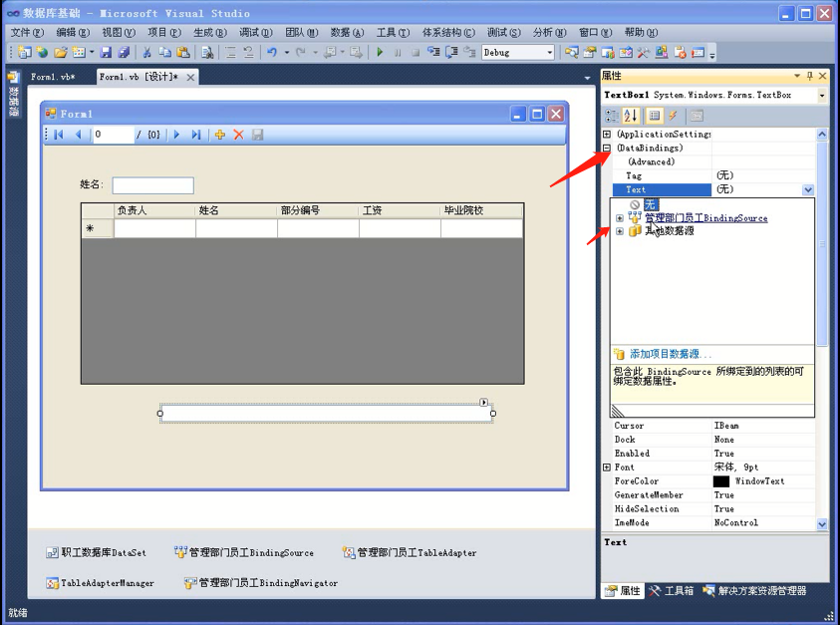The height and width of the screenshot is (625, 840).
Task: Open the Debug configuration dropdown
Action: 550,53
